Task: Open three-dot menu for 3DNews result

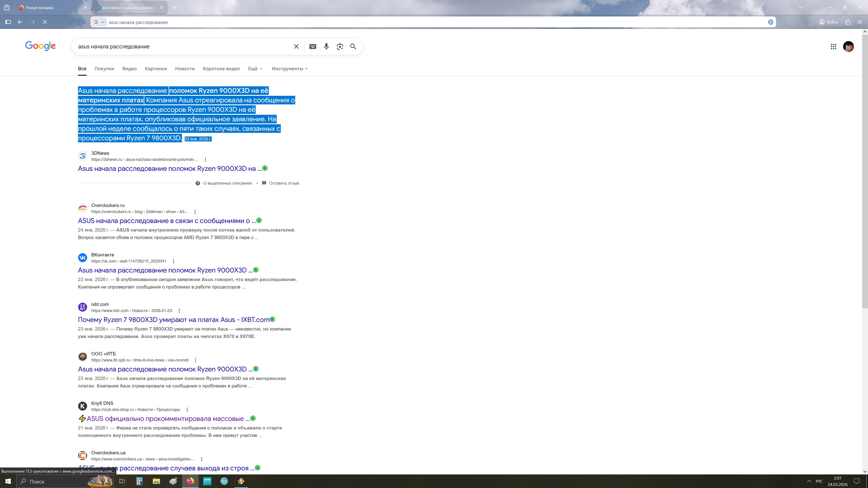Action: click(205, 160)
